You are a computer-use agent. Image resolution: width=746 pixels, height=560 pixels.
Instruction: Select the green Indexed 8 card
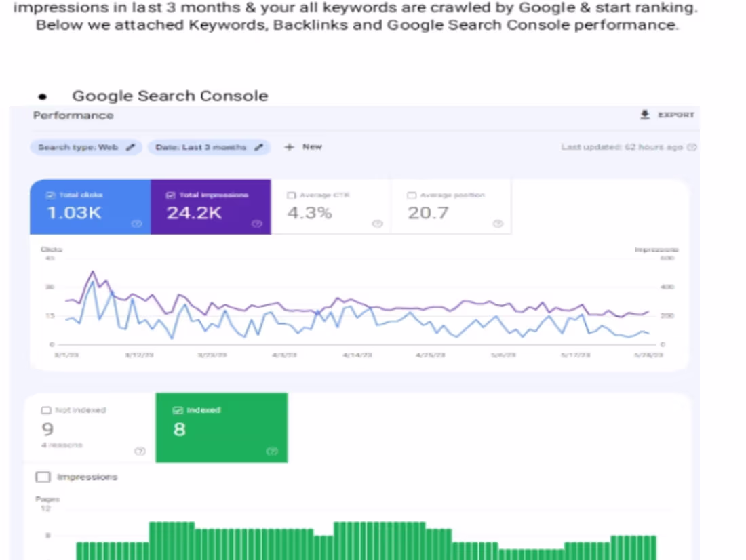222,427
